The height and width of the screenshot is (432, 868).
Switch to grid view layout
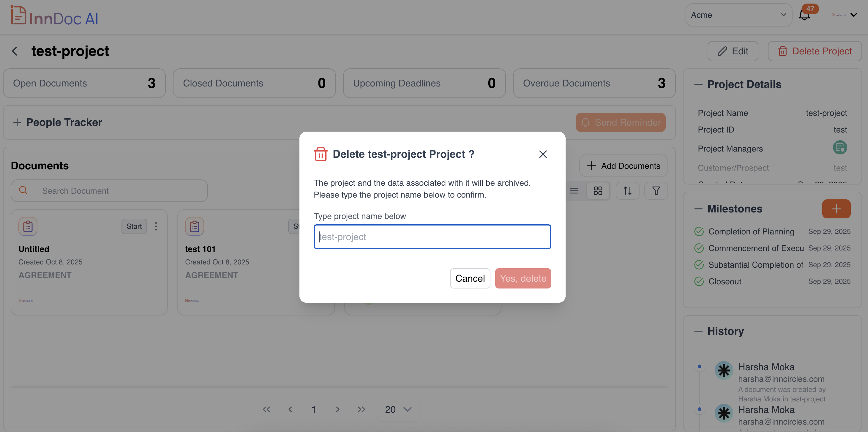pos(598,191)
